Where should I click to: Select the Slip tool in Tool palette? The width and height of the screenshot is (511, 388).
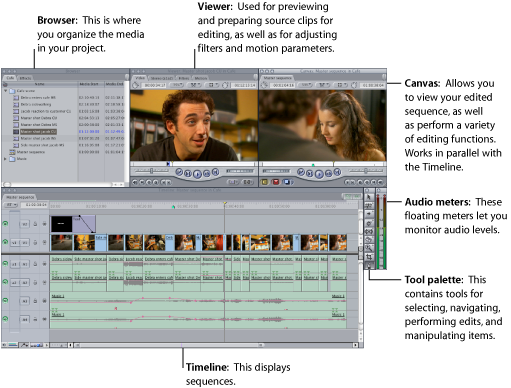pos(369,231)
